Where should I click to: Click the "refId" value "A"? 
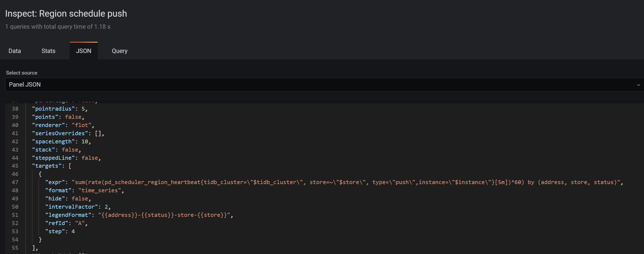coord(80,223)
